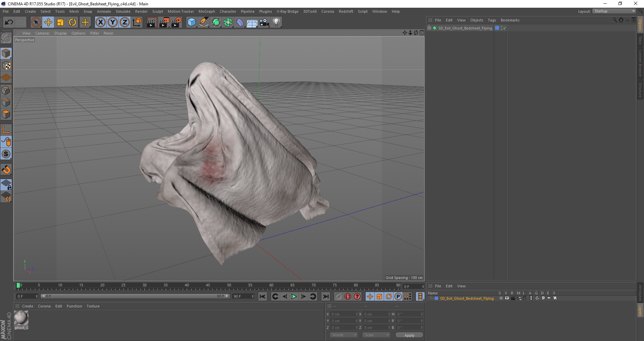Add a light object with the bulb icon
Viewport: 644px width, 341px height.
click(x=276, y=22)
